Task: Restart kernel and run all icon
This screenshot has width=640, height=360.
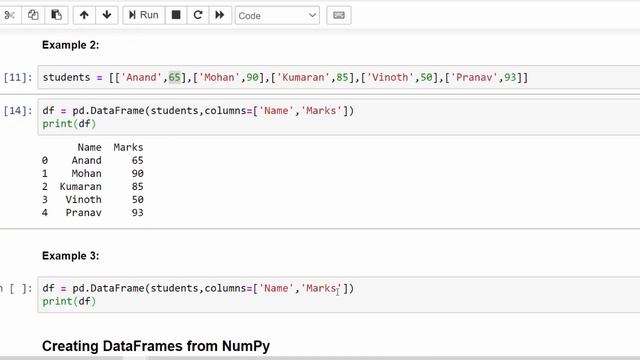Action: (x=220, y=16)
